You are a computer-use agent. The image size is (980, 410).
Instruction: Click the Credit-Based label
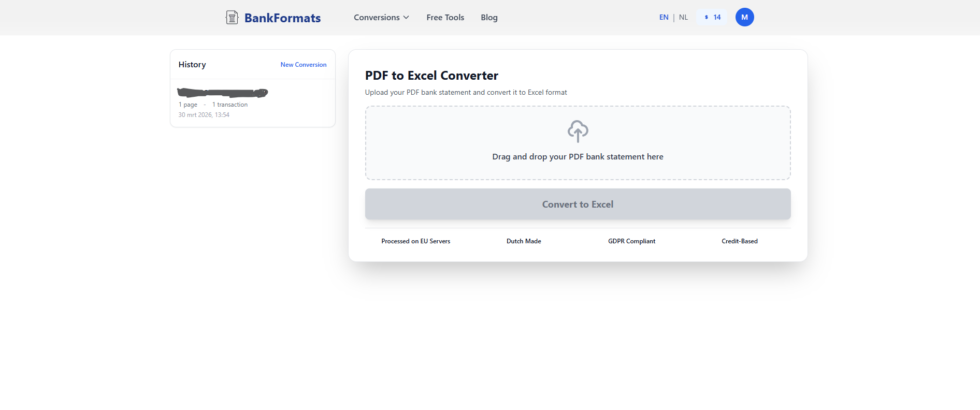tap(739, 241)
